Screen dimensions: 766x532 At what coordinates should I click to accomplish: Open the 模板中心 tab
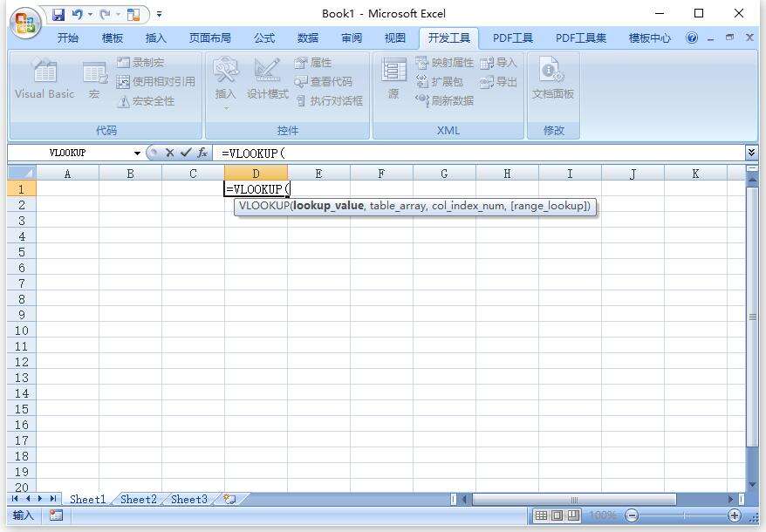pos(650,38)
